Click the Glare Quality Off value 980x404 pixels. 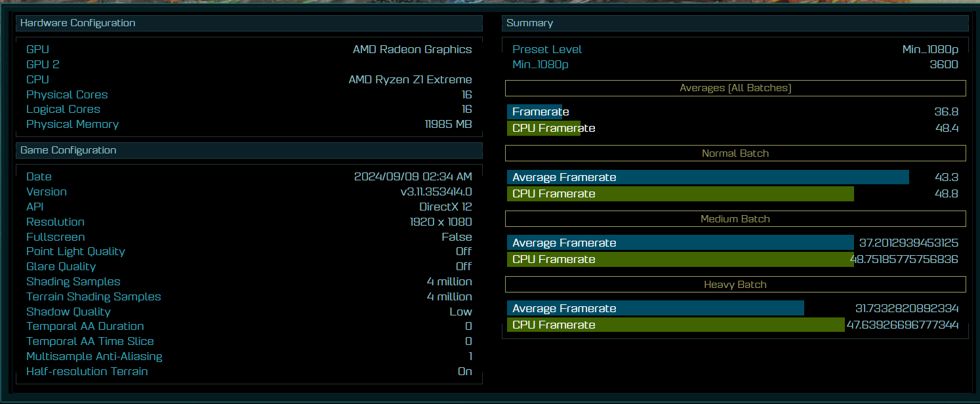tap(464, 267)
